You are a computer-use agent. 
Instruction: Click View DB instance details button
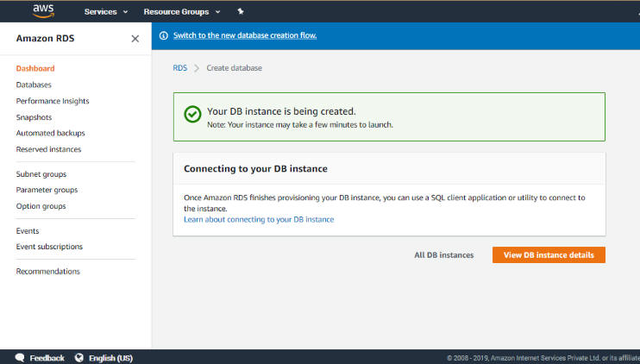pyautogui.click(x=549, y=255)
